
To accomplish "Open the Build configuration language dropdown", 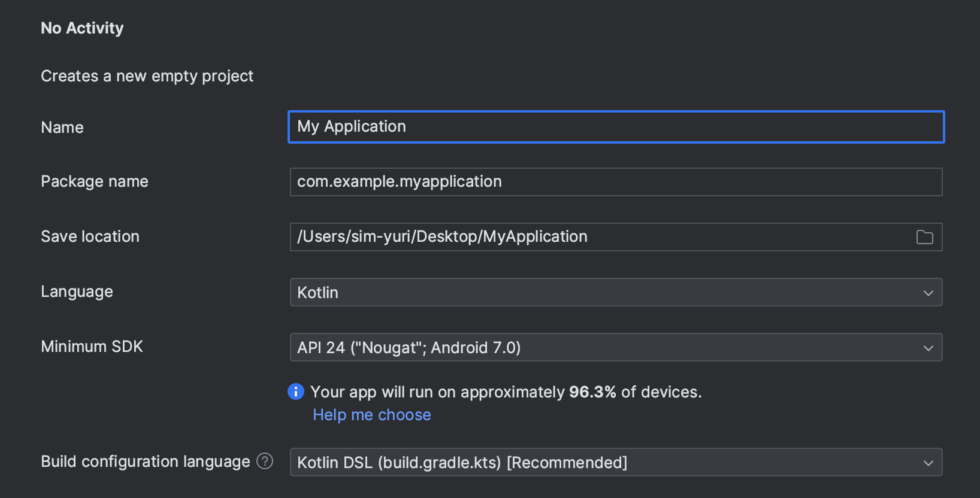I will pos(616,462).
